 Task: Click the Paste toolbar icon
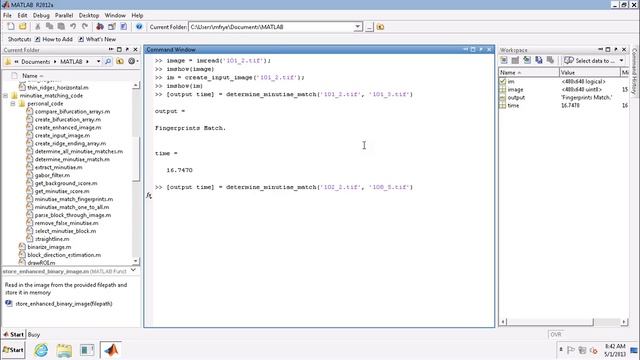(x=61, y=27)
